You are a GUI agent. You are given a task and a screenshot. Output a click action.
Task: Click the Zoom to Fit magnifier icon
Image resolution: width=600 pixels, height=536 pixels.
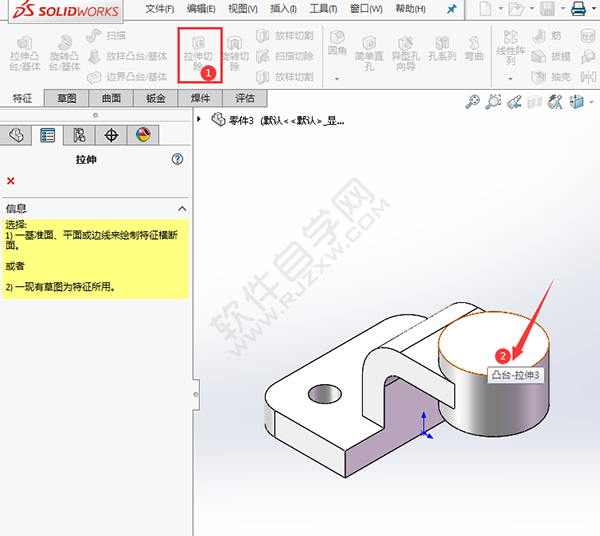click(x=473, y=102)
